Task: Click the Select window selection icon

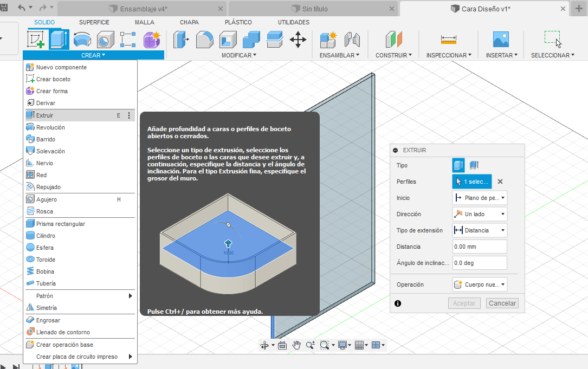Action: point(553,39)
